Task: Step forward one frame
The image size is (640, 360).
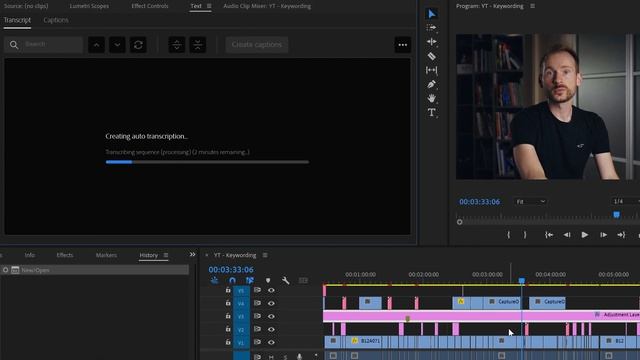Action: (603, 235)
